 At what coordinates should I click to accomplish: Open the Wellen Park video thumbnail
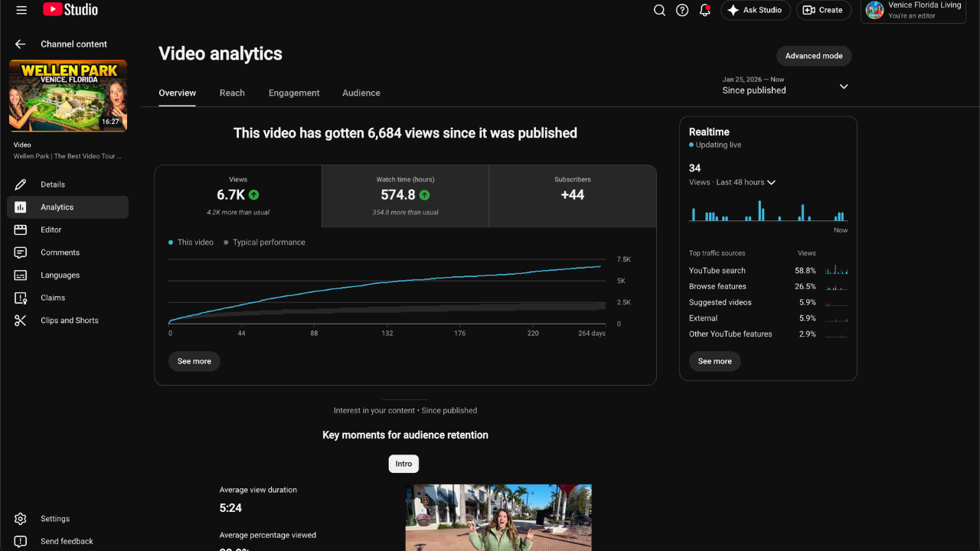point(68,96)
